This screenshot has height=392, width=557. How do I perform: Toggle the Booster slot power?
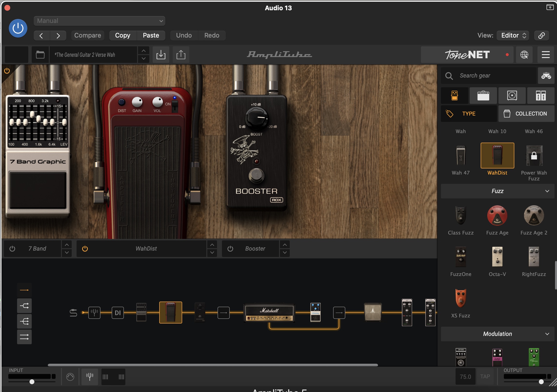[230, 249]
